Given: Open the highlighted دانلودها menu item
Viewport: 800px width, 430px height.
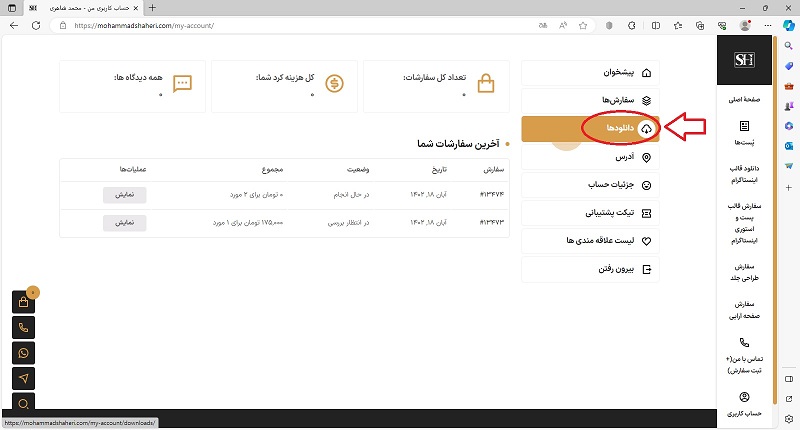Looking at the screenshot, I should point(591,129).
